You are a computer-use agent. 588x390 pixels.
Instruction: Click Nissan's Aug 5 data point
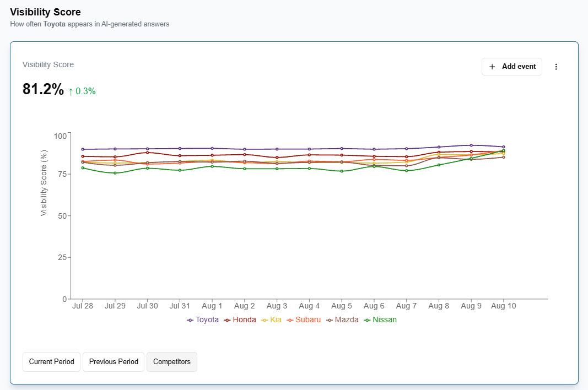point(342,171)
